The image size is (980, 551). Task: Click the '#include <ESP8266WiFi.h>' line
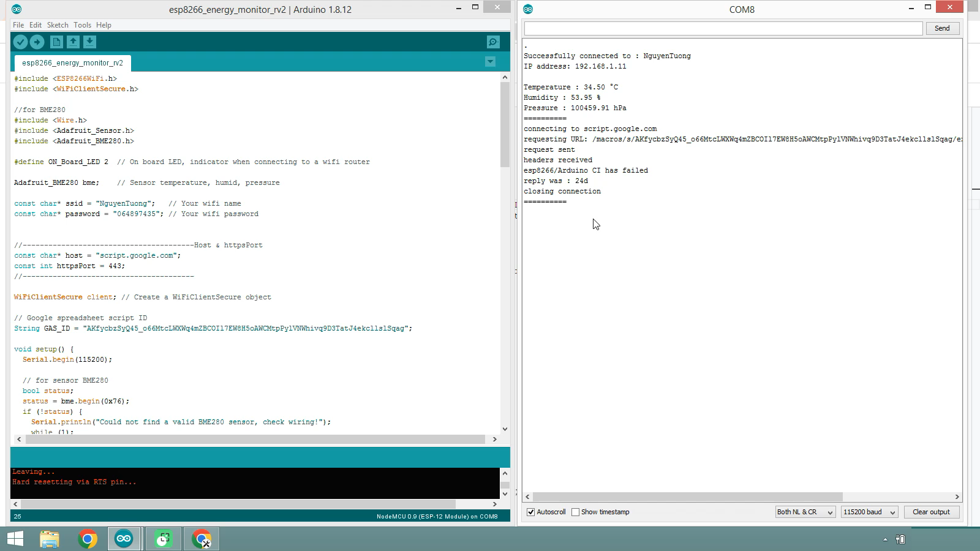(65, 78)
